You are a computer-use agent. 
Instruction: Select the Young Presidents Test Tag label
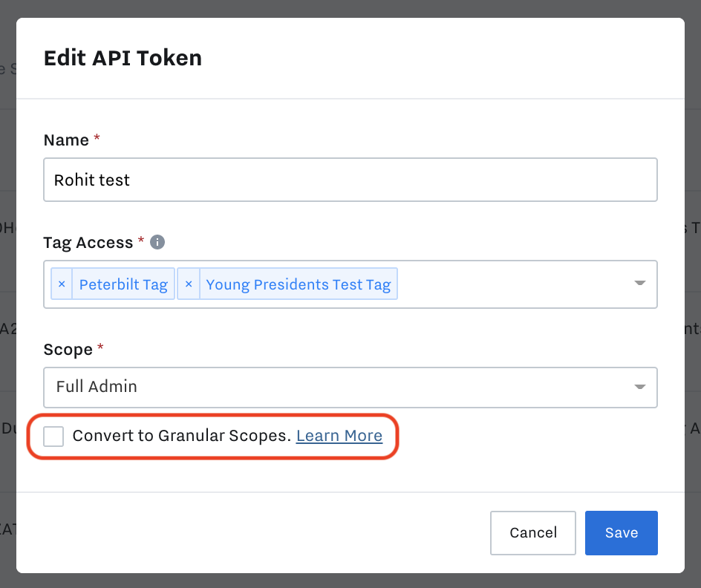pos(298,284)
